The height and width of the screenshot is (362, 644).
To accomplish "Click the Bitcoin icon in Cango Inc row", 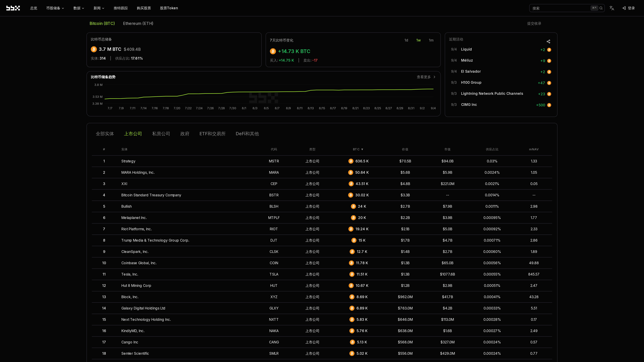I will [352, 342].
